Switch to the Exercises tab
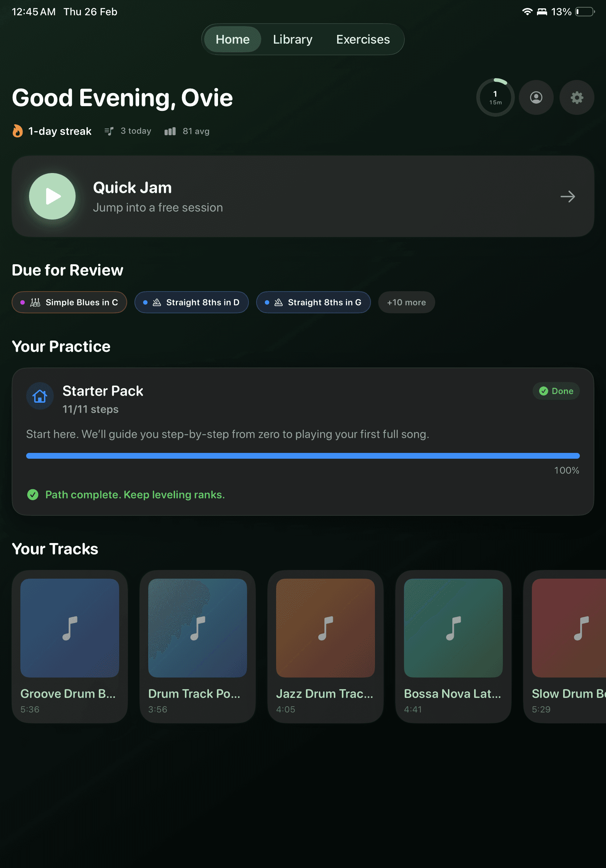 tap(362, 39)
